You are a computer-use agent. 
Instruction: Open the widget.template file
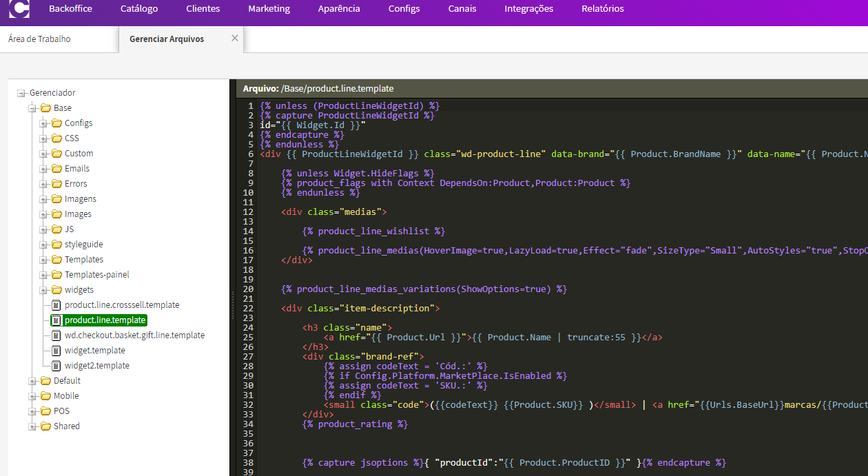click(95, 351)
